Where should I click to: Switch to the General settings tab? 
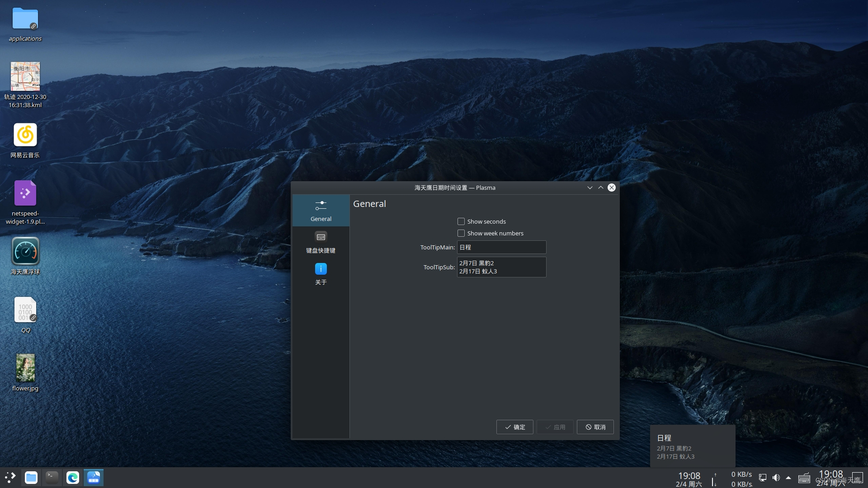pyautogui.click(x=321, y=210)
